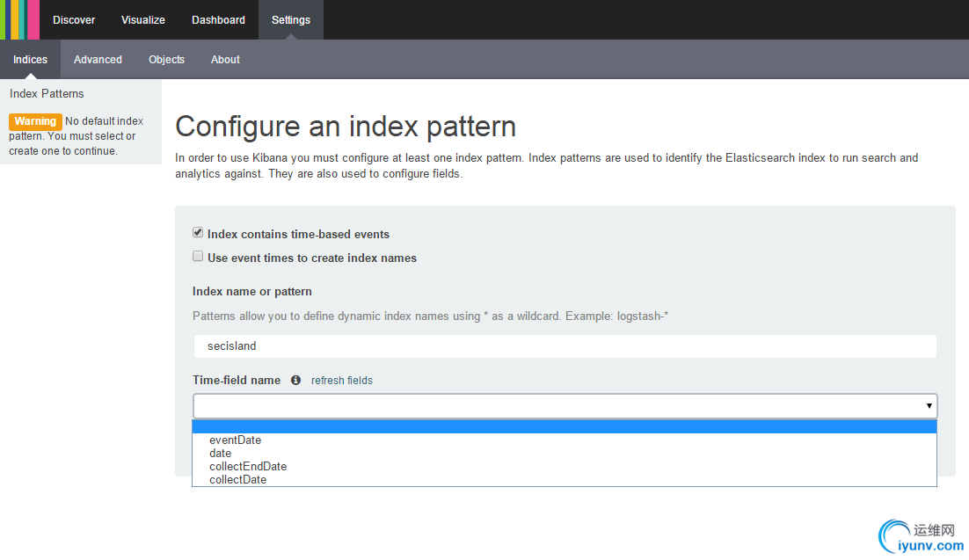This screenshot has height=560, width=969.
Task: Click the refresh fields link
Action: click(x=342, y=381)
